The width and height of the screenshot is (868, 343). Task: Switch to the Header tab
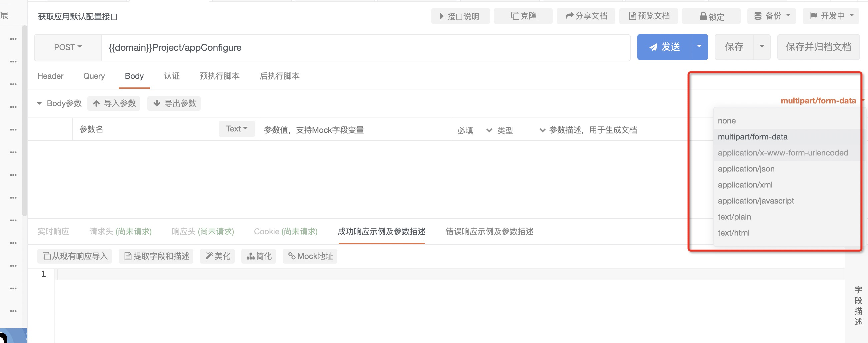click(x=50, y=76)
